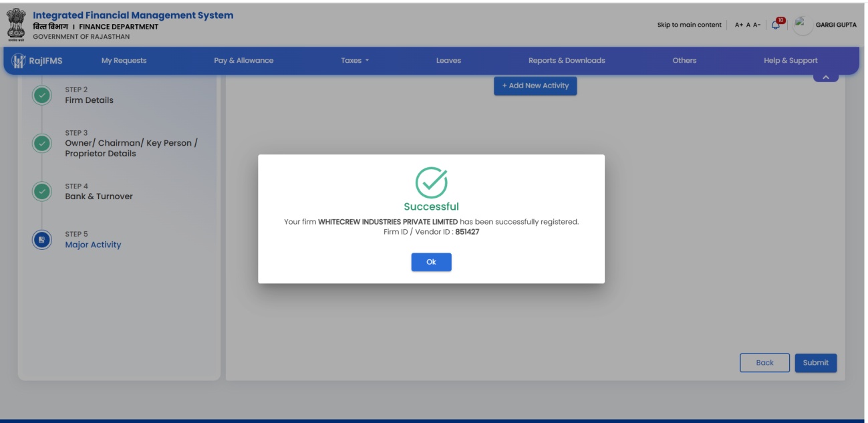This screenshot has width=868, height=423.
Task: Click the Government of Rajasthan emblem logo
Action: click(13, 25)
